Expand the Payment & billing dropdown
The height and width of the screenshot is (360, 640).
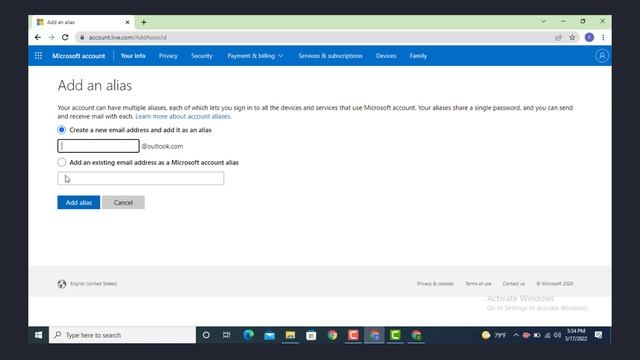pos(255,56)
